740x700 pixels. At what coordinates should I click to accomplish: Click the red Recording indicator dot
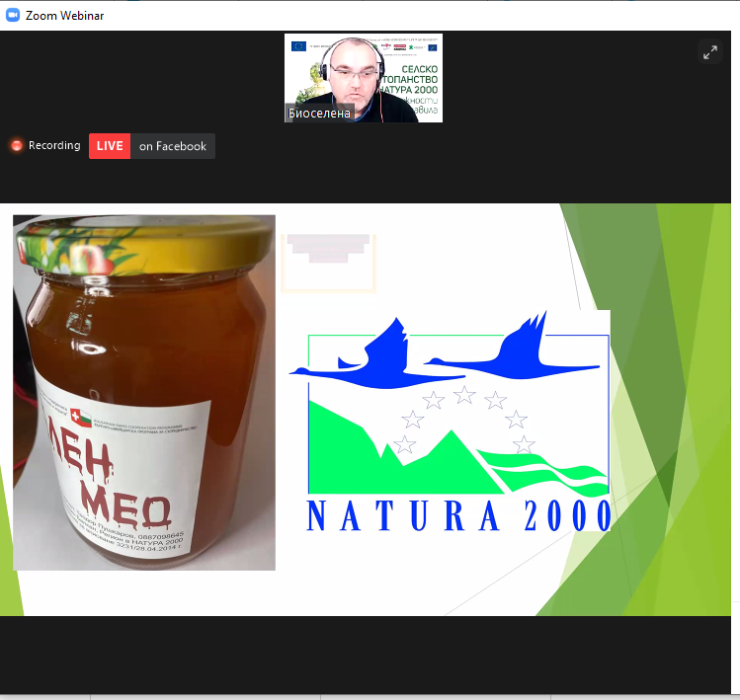[x=17, y=146]
